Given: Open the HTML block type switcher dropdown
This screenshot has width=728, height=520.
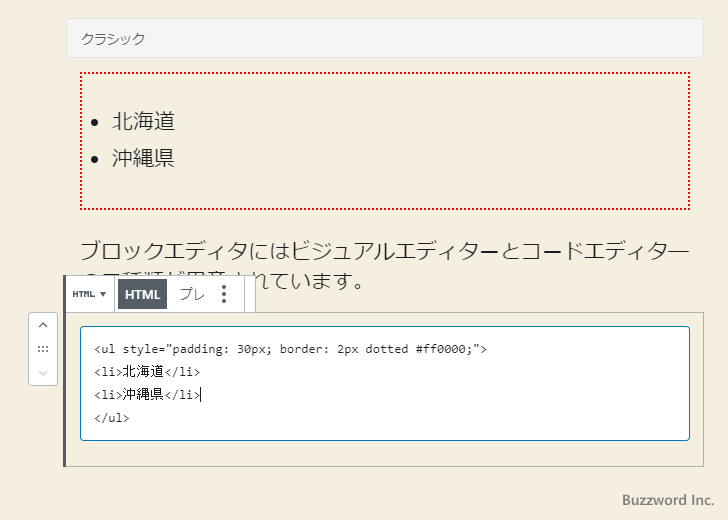Looking at the screenshot, I should [x=89, y=294].
